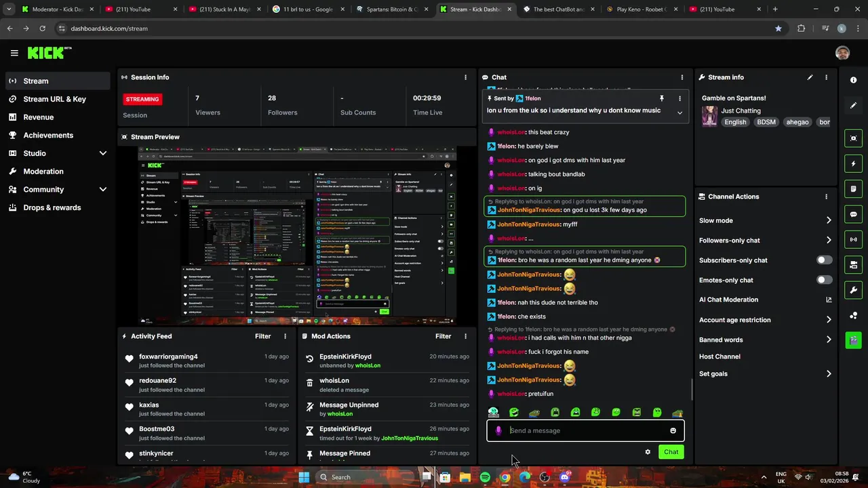Toggle the broadcast signal widget in the right sidebar
Screen dimensions: 868x488
(x=853, y=239)
